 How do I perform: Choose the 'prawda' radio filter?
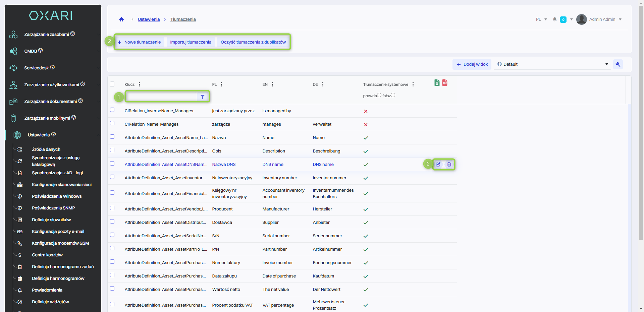tap(379, 95)
